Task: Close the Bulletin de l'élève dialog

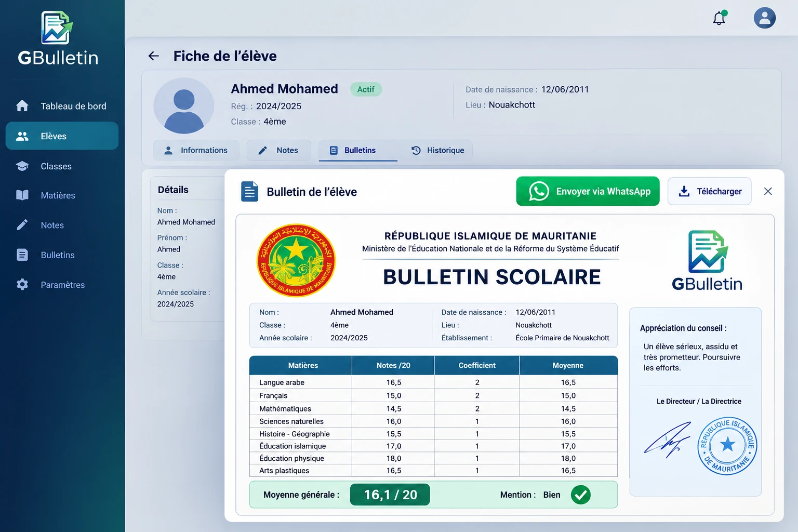Action: tap(768, 191)
